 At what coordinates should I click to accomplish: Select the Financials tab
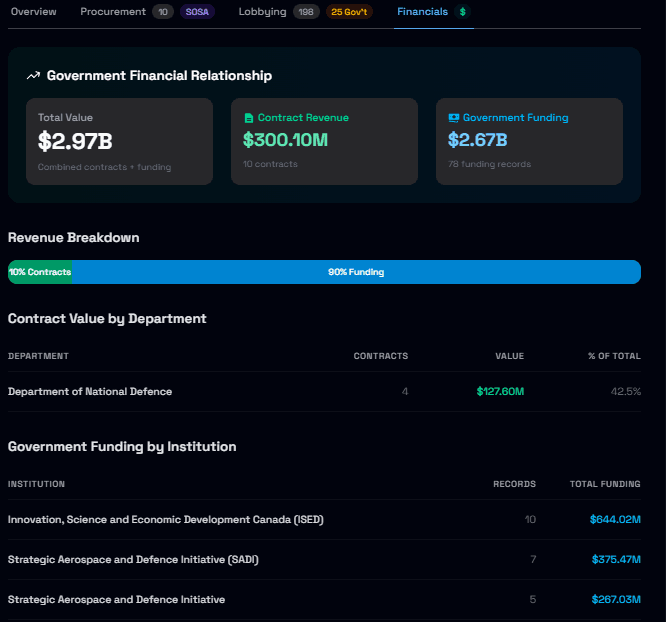click(422, 12)
